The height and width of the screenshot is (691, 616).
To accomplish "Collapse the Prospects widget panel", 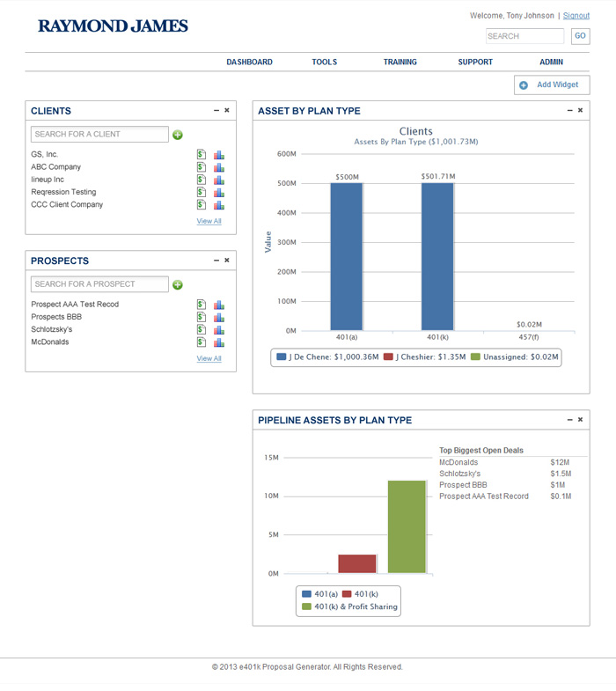I will coord(216,261).
